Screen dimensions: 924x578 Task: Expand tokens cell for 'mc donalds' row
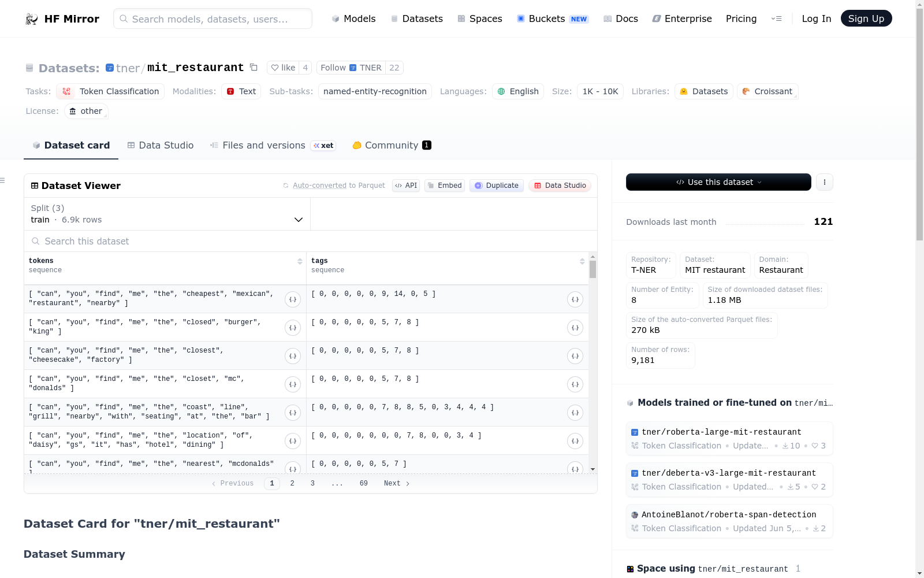point(293,384)
